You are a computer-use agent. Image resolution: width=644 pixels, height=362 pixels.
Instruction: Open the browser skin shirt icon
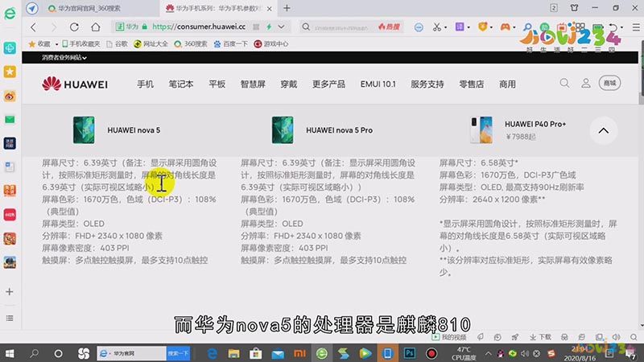click(575, 8)
